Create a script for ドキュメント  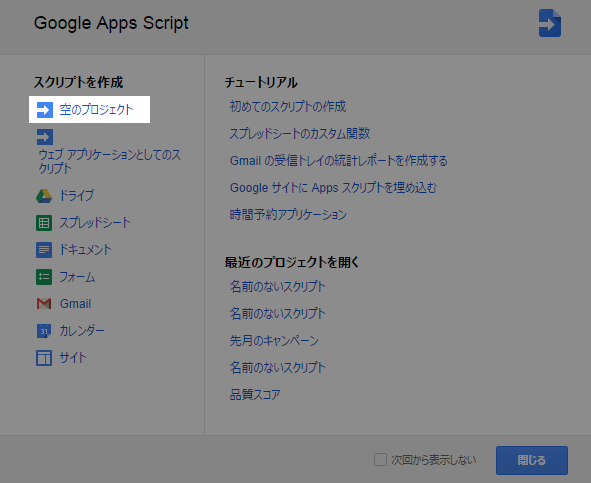click(86, 250)
